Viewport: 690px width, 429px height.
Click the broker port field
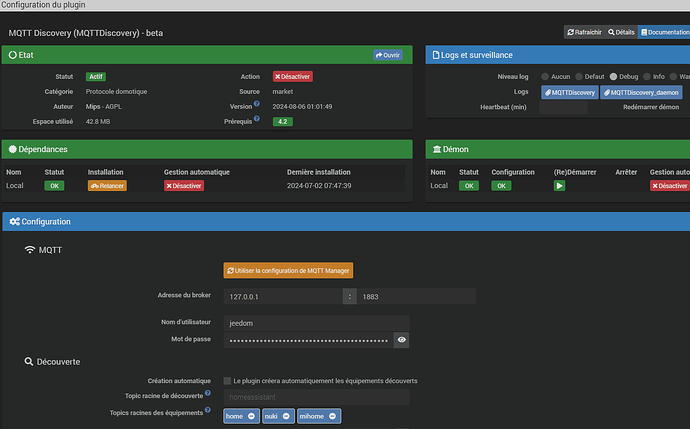(x=416, y=297)
